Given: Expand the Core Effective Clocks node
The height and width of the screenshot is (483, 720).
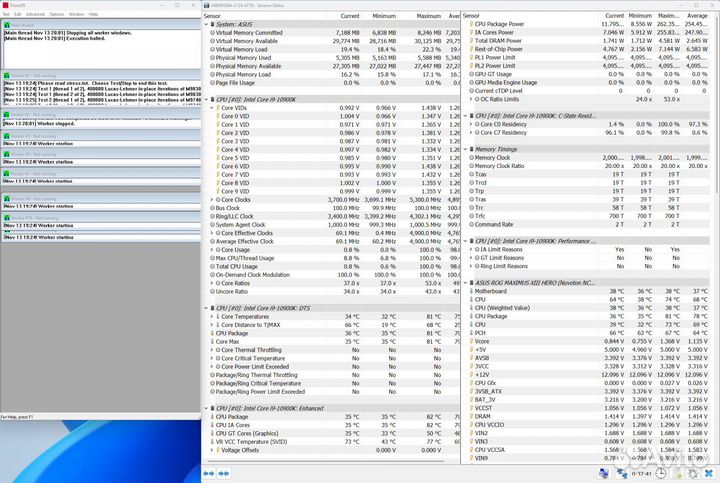Looking at the screenshot, I should tap(212, 233).
